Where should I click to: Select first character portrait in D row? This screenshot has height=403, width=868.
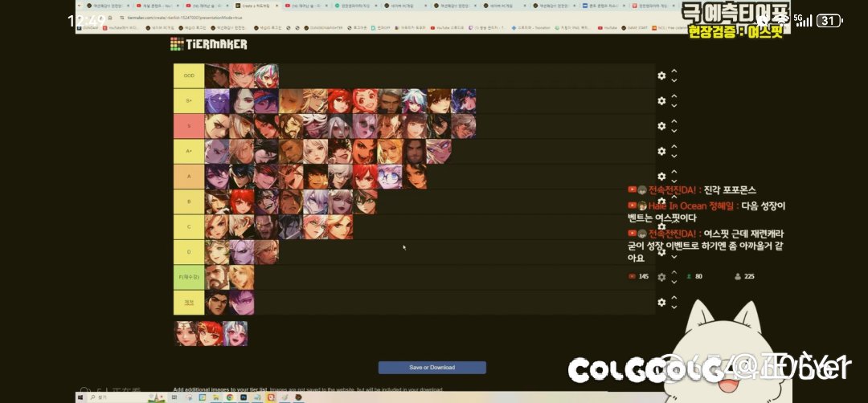coord(217,252)
